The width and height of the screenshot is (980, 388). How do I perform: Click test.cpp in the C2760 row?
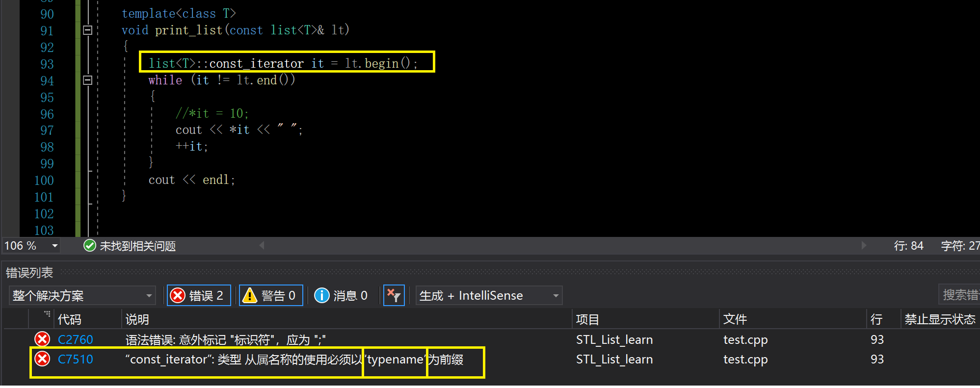pos(745,339)
